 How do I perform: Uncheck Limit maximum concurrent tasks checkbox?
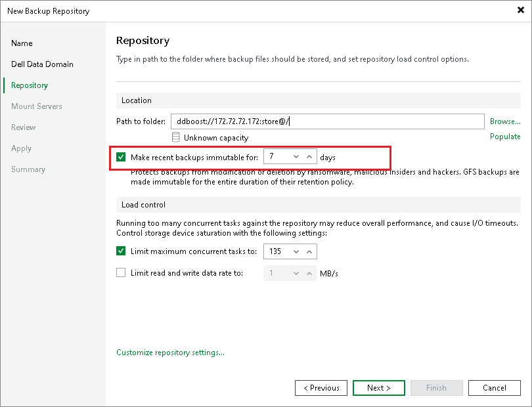coord(121,251)
